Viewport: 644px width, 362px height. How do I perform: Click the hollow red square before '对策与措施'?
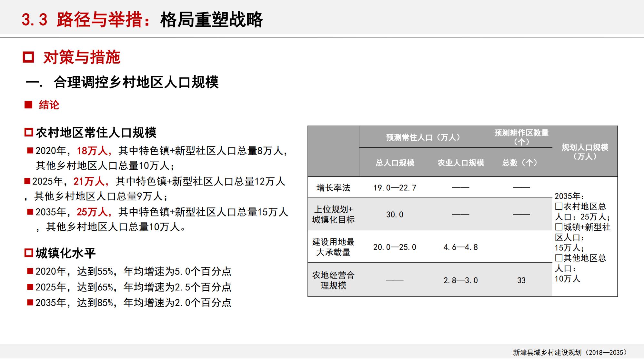point(28,57)
